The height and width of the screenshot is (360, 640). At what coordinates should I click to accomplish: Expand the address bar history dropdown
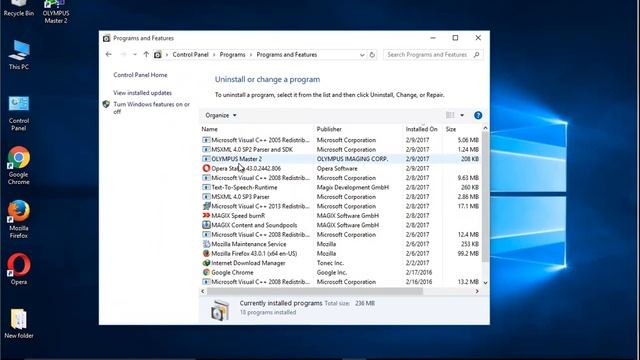(362, 55)
